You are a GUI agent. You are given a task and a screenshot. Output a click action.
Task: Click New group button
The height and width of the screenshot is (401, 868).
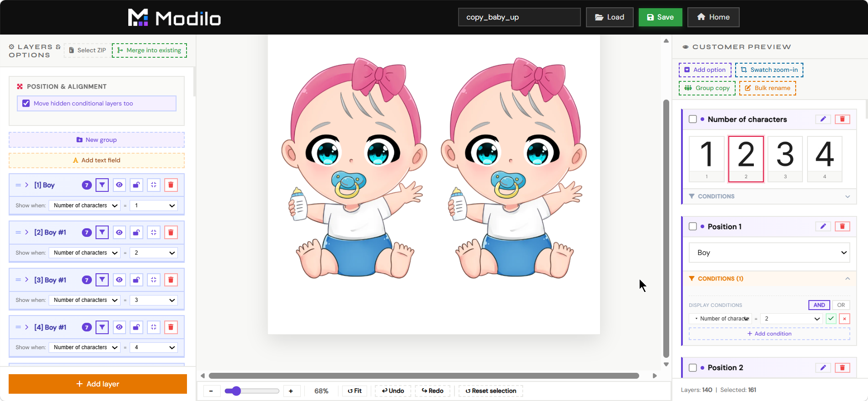click(x=96, y=140)
